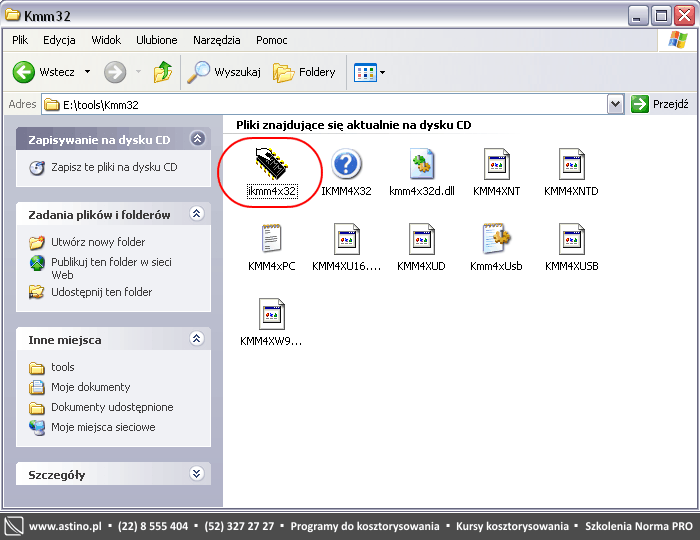Screen dimensions: 700x540
Task: Click the web publish globe icon
Action: (37, 263)
